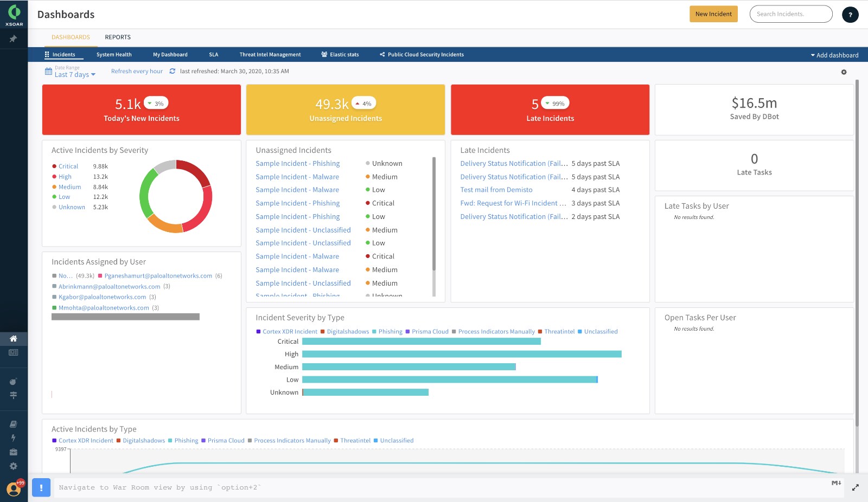868x502 pixels.
Task: Click the Search Incidents input field
Action: coord(790,14)
